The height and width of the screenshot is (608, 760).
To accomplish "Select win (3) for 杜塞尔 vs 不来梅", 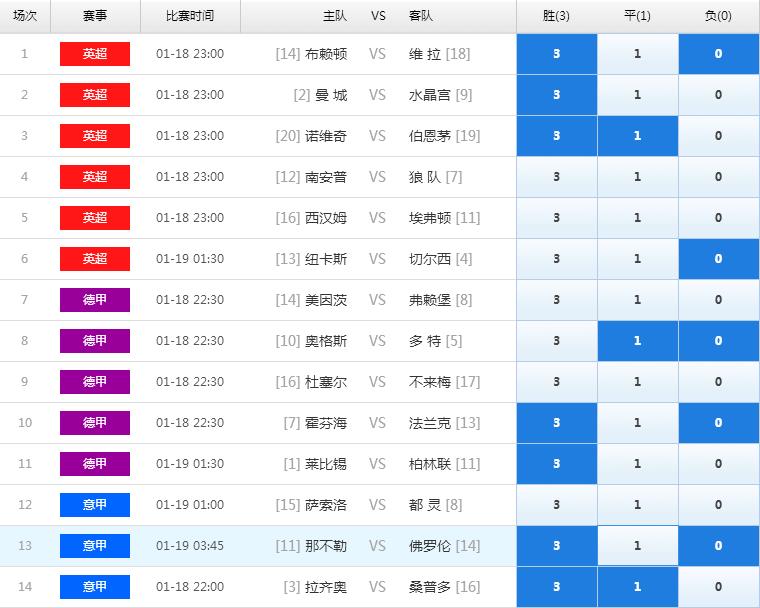I will pos(556,382).
